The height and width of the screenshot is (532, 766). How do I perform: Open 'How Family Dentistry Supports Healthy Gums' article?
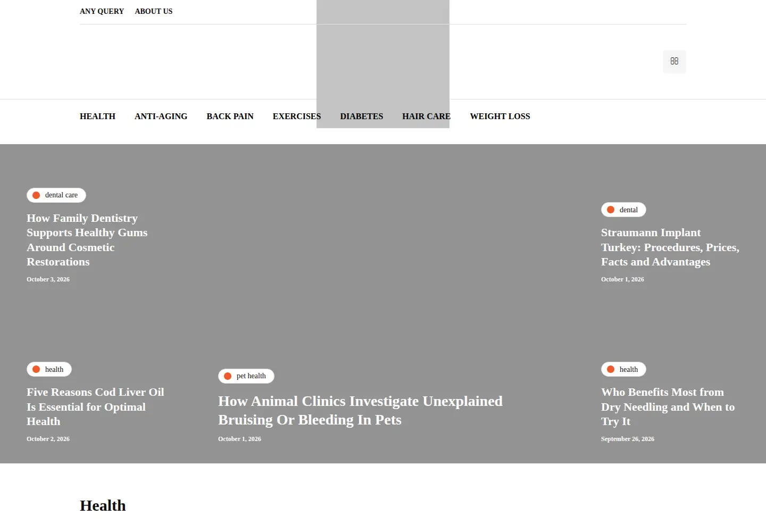tap(87, 240)
